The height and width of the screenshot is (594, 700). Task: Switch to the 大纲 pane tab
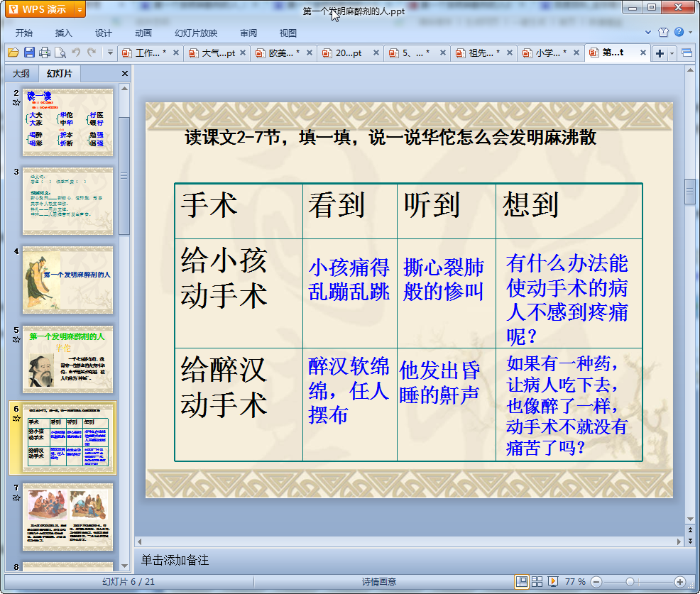pos(21,74)
